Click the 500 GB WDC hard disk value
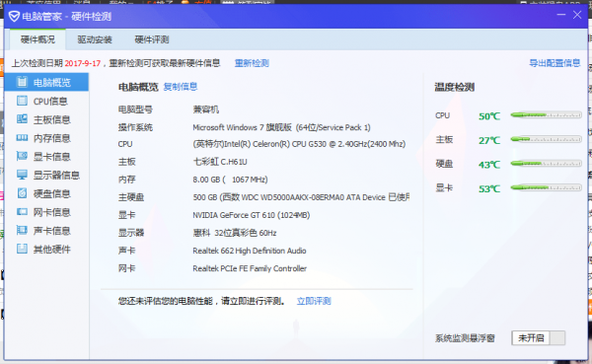 301,197
